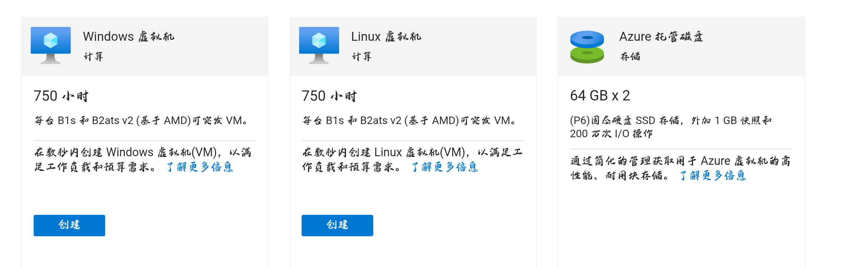
Task: Open 了解更多信息 link in Azure 托管磁盘 card
Action: click(x=713, y=175)
